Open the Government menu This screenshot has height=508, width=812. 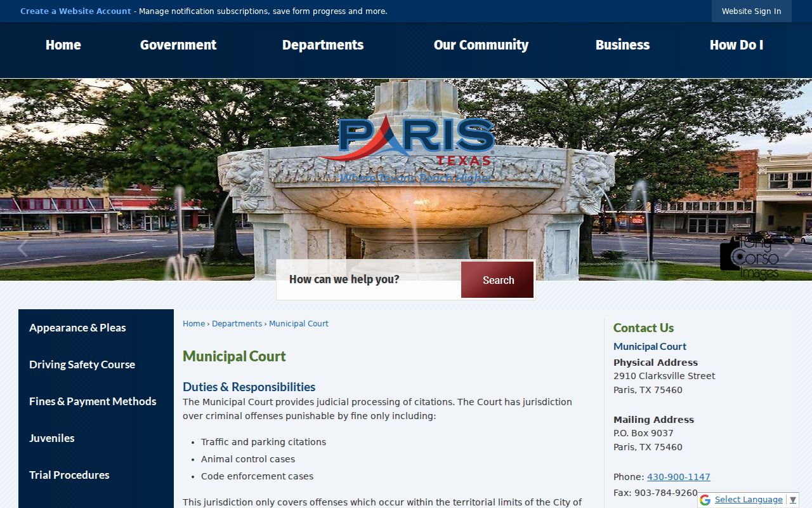pos(178,45)
